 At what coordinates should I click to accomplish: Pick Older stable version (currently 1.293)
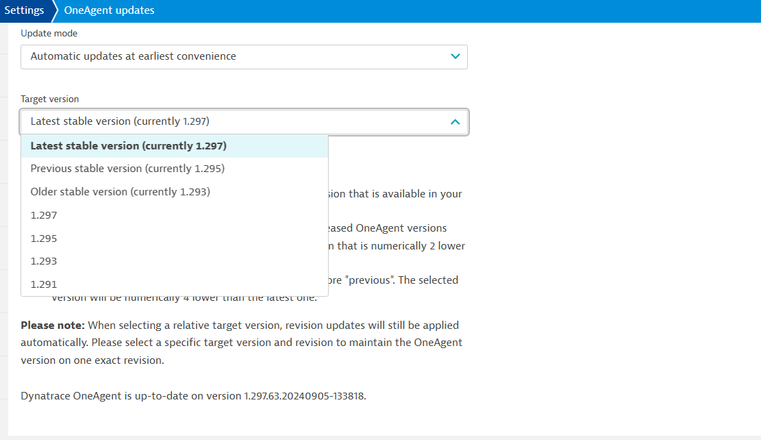(x=120, y=192)
